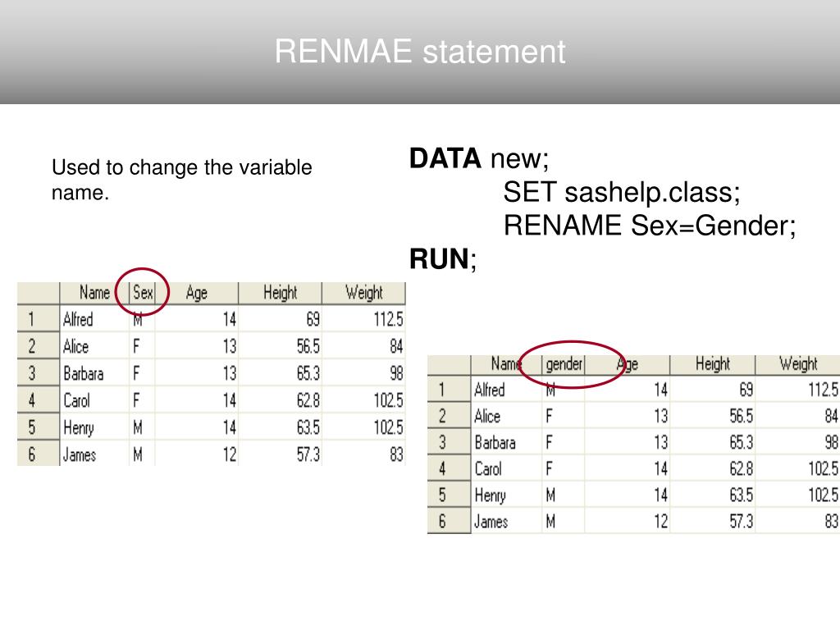The image size is (840, 630).
Task: Select Barbara in the gender table
Action: tap(495, 442)
